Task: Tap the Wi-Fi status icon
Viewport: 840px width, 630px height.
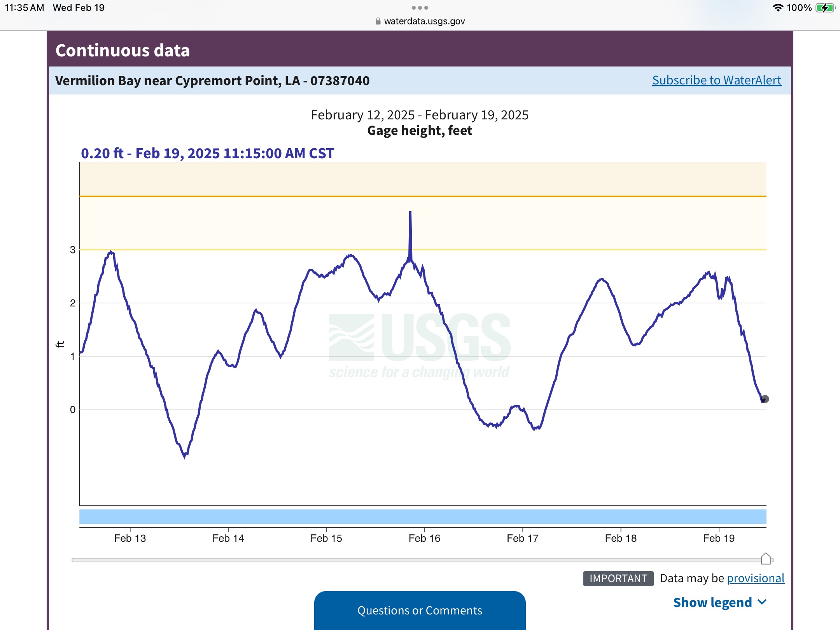Action: [777, 8]
